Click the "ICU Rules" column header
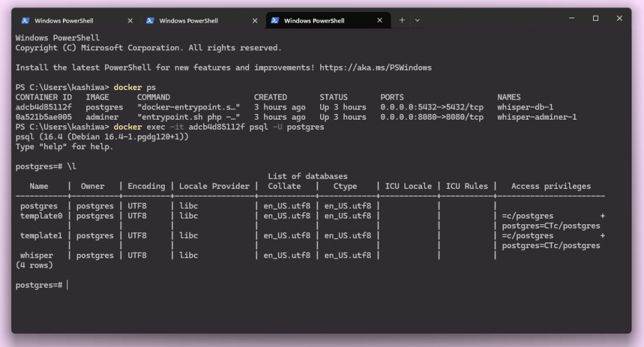 [467, 186]
